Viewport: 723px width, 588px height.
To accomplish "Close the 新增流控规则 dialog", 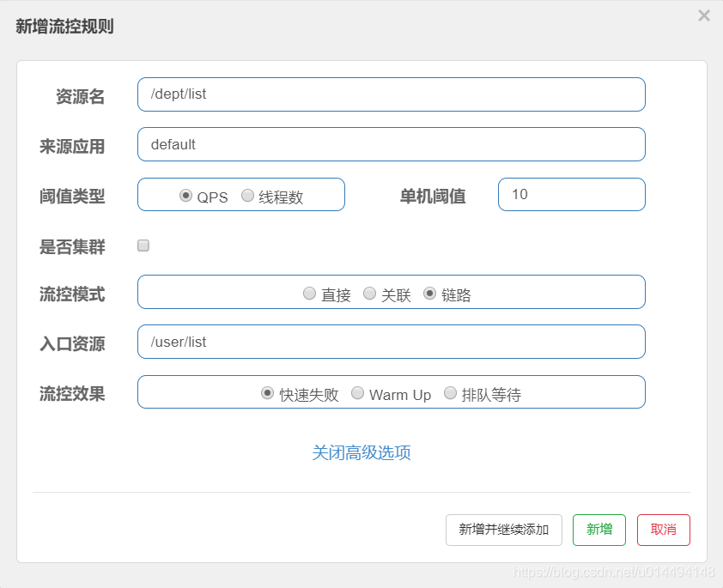I will [704, 15].
